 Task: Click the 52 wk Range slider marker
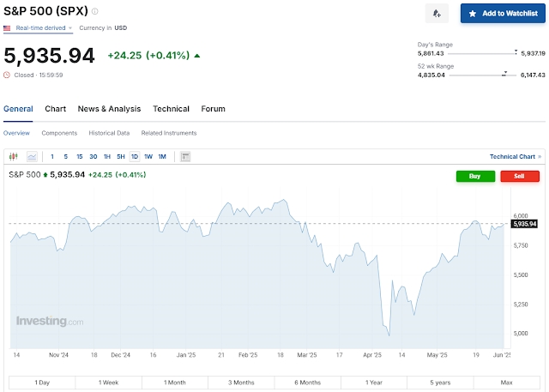click(x=504, y=74)
